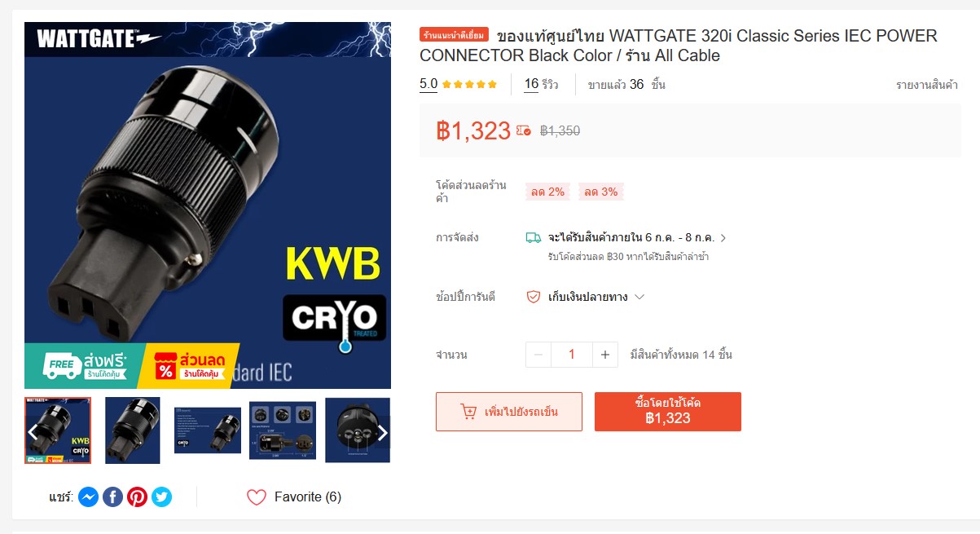Viewport: 980px width, 534px height.
Task: Click the รายงานสินค้า report product link
Action: pos(927,85)
